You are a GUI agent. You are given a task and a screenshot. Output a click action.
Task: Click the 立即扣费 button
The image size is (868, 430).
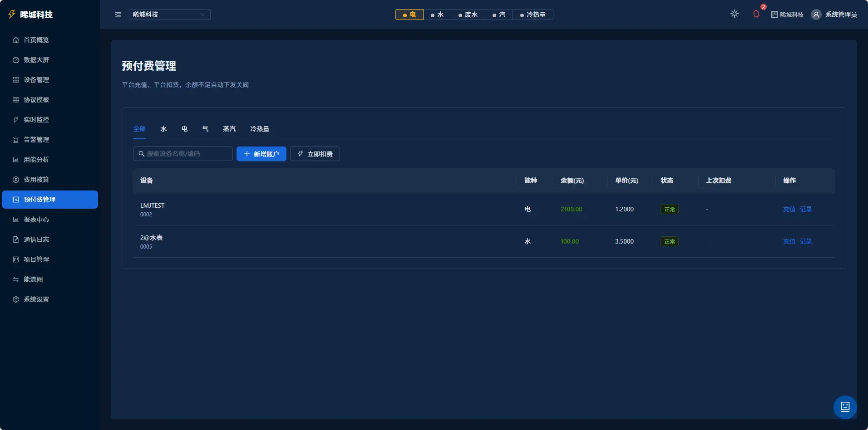point(315,154)
